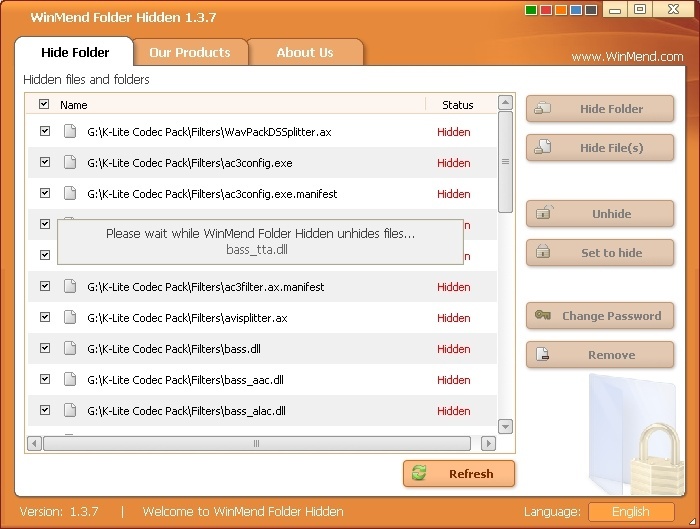Select the red theme color swatch

546,10
